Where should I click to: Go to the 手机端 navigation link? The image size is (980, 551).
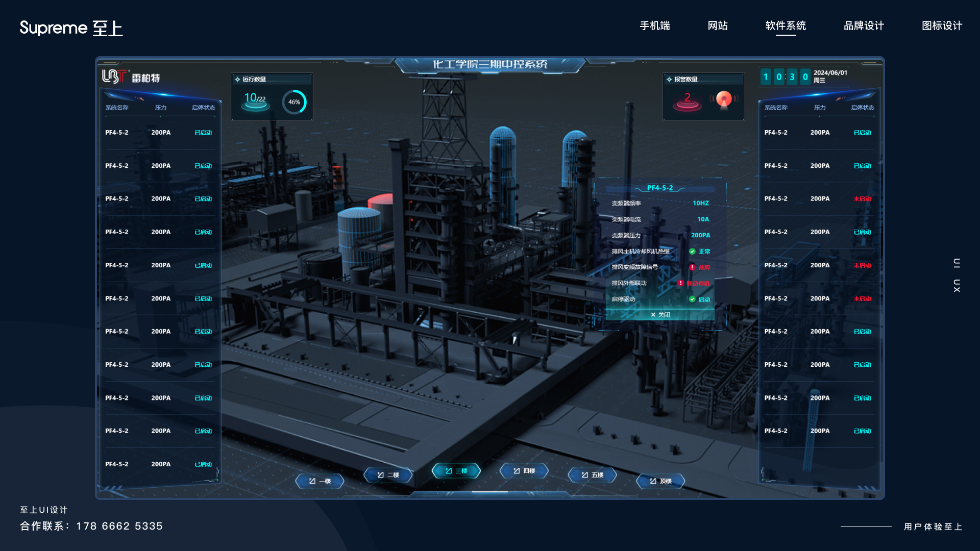[655, 26]
